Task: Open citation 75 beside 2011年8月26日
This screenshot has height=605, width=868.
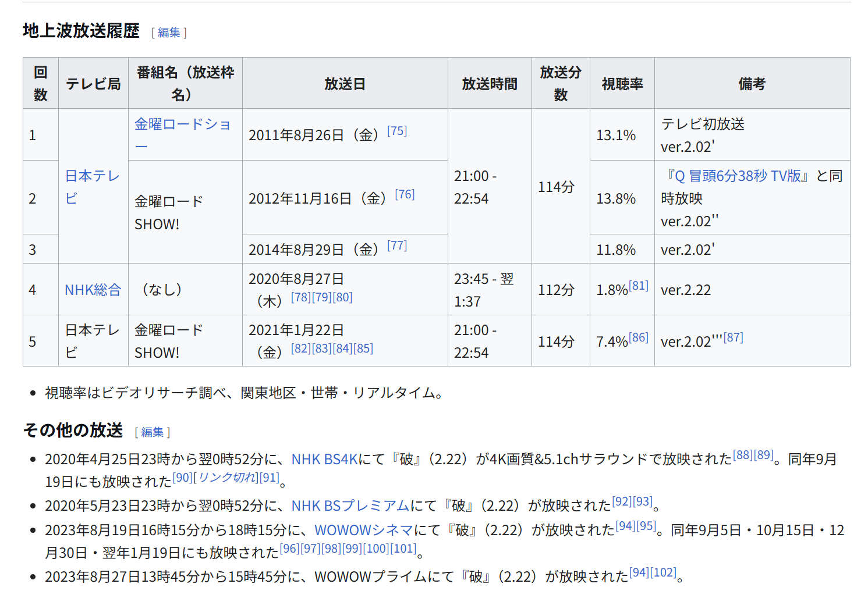Action: click(397, 131)
